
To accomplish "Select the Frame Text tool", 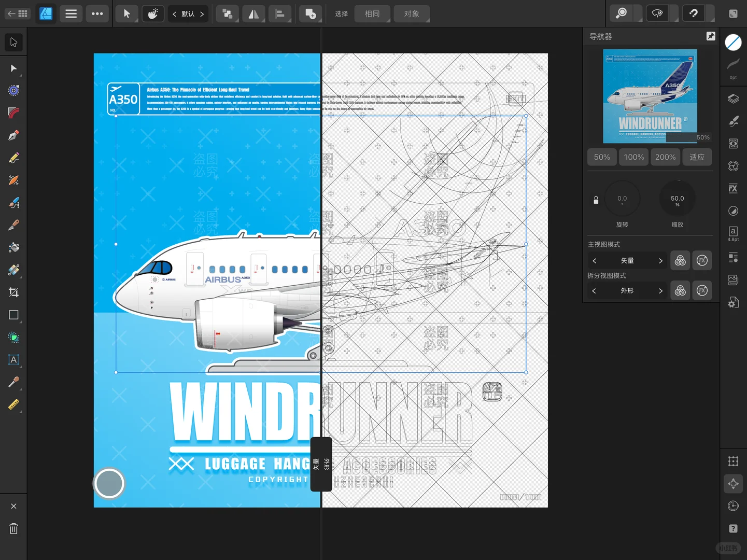I will (x=13, y=360).
